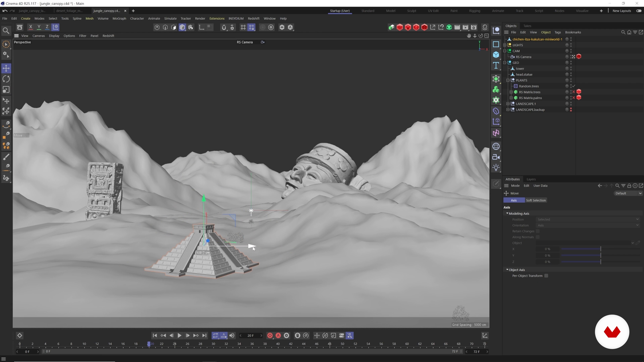Click the Cube primitive icon
644x362 pixels.
pos(496,55)
